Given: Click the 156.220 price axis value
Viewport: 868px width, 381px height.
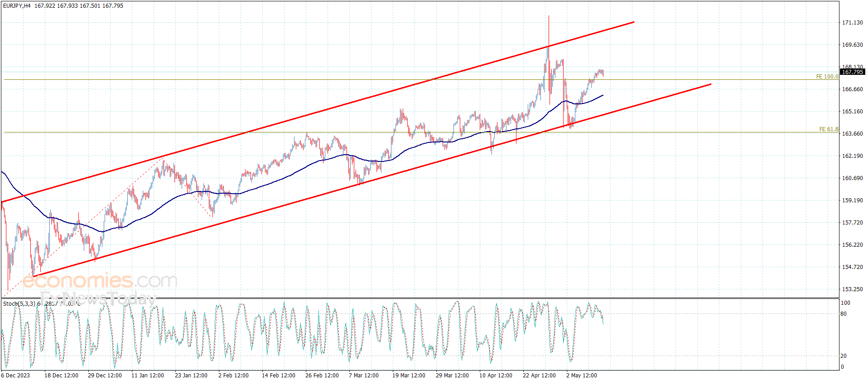Looking at the screenshot, I should pyautogui.click(x=852, y=245).
